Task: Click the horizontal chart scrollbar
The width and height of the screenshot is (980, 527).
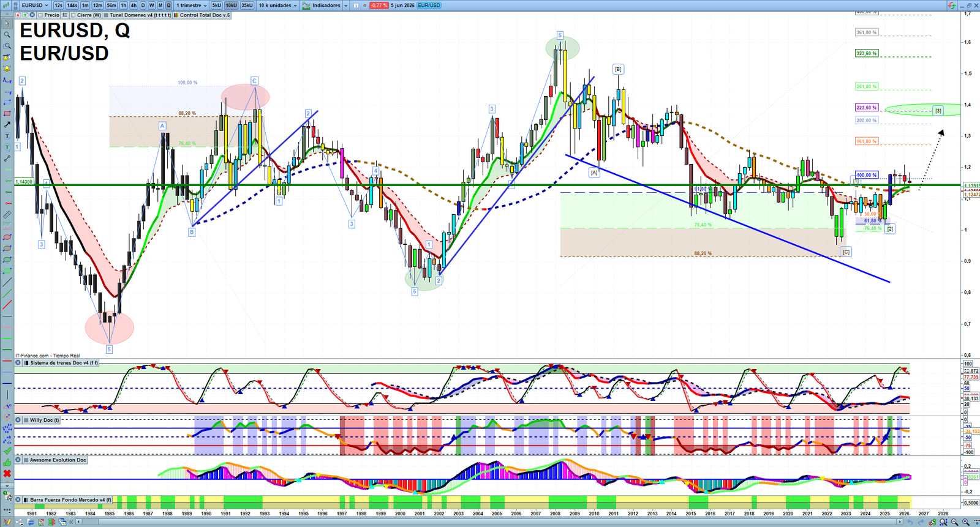Action: click(x=490, y=522)
